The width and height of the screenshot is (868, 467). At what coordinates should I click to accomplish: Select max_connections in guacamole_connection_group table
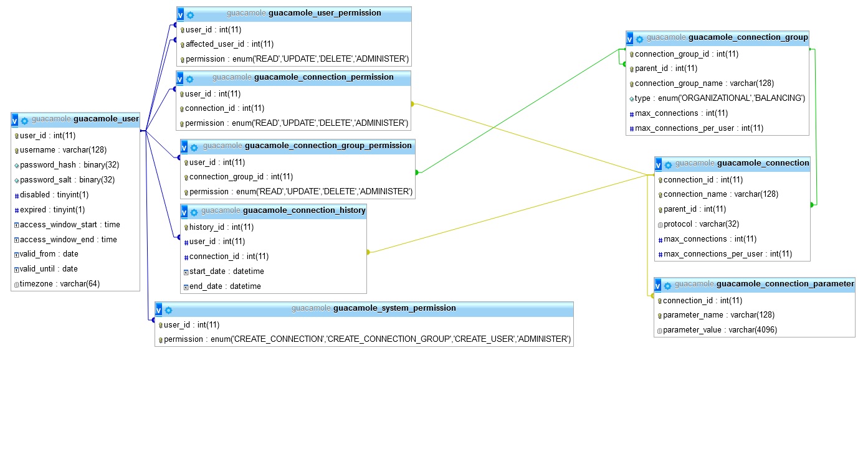718,113
